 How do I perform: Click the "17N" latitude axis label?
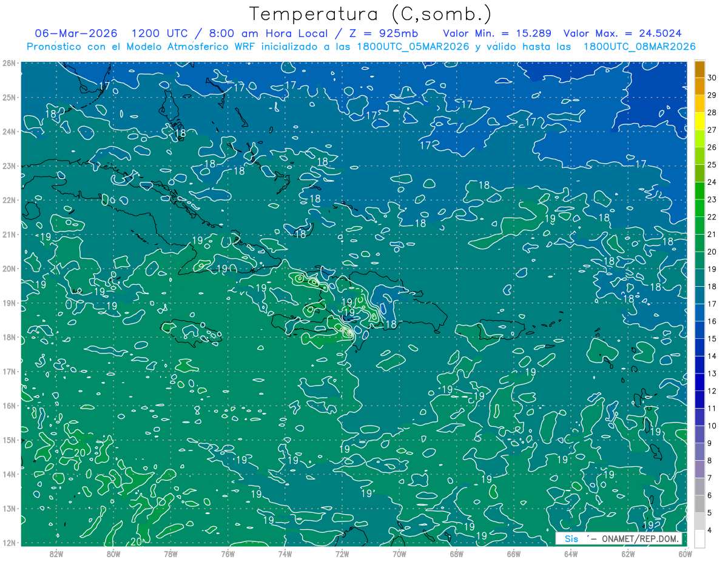coord(8,371)
